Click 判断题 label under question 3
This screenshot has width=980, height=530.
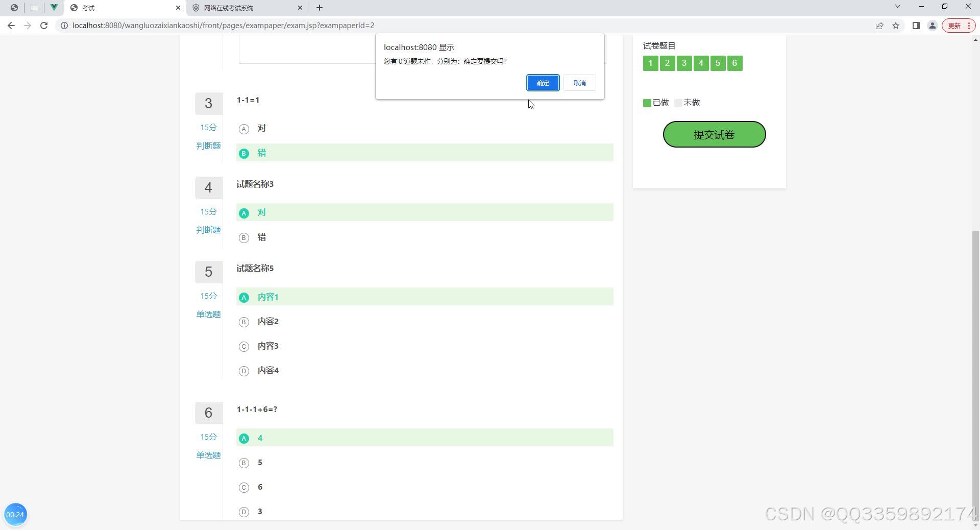pyautogui.click(x=208, y=146)
